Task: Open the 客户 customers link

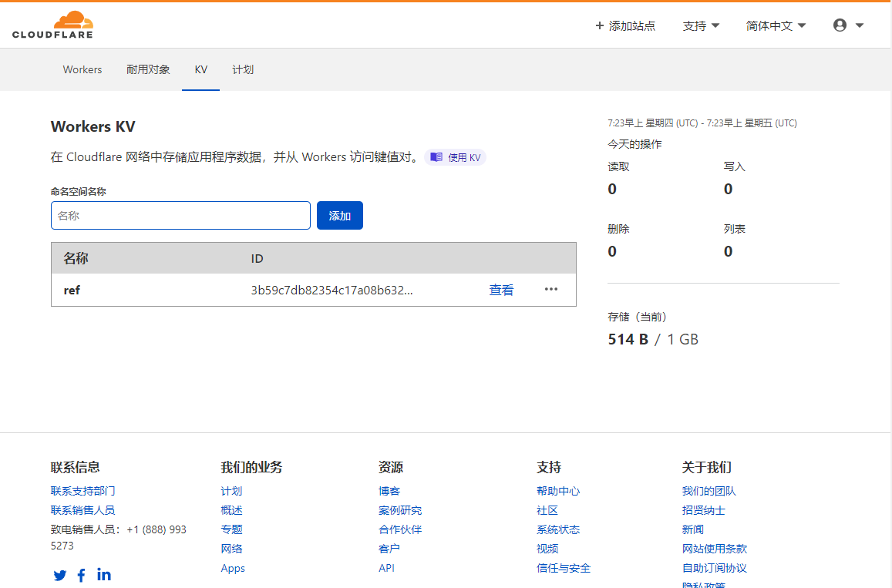Action: [389, 549]
